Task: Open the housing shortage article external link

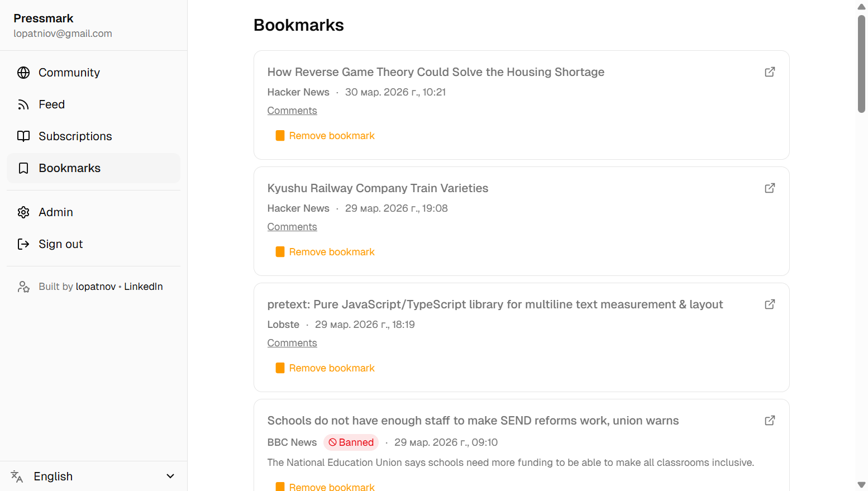Action: (x=770, y=71)
